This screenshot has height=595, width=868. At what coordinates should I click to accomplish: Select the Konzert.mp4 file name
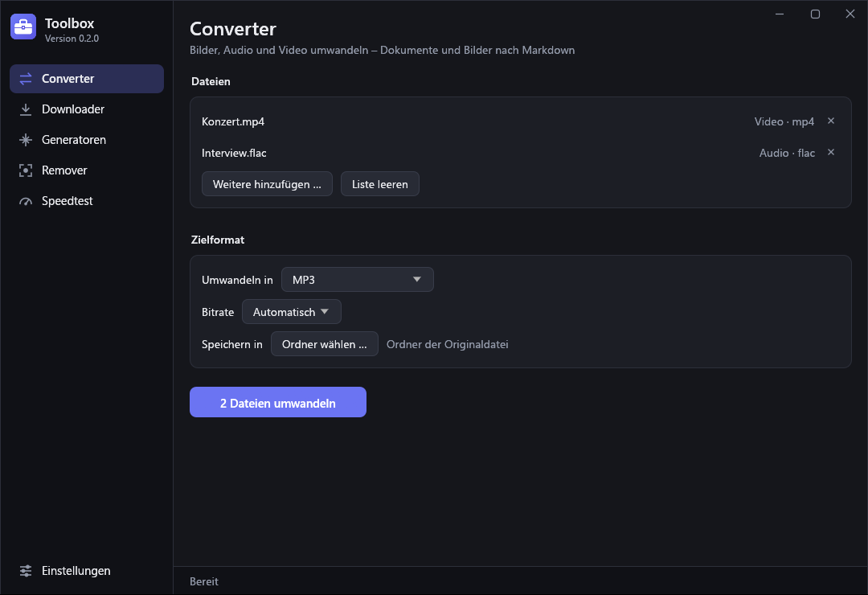(x=233, y=121)
